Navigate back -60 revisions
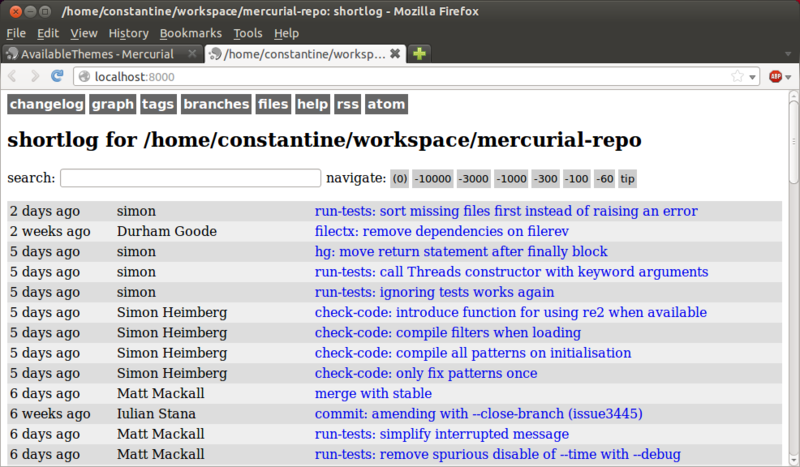 [605, 179]
